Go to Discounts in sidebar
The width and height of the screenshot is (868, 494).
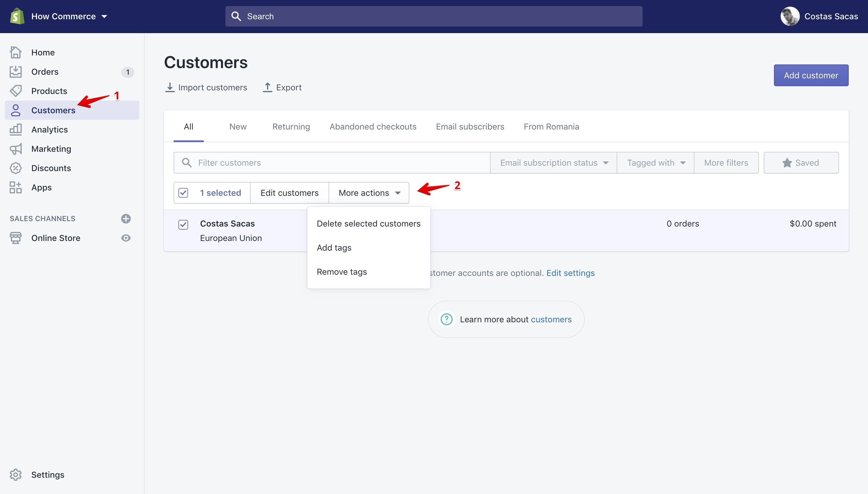coord(51,168)
